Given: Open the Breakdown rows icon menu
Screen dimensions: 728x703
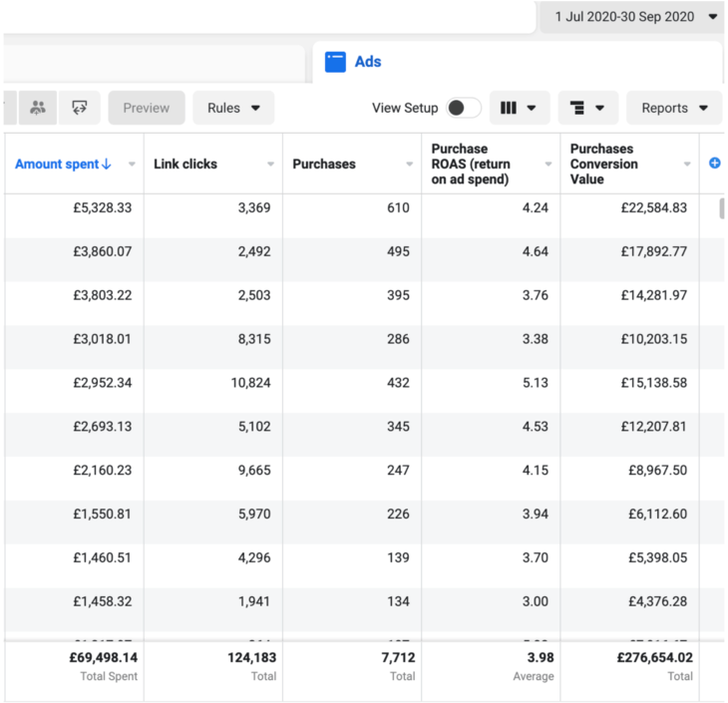Looking at the screenshot, I should coord(587,108).
